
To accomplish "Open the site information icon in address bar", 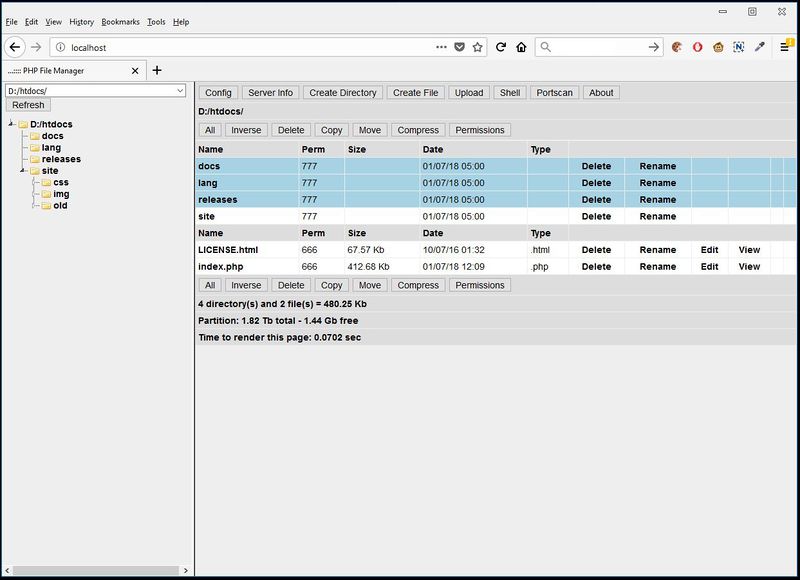I will pos(61,47).
